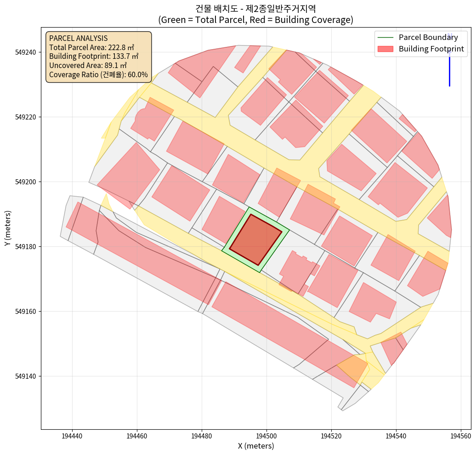Click the 194560 x-axis tick label
The width and height of the screenshot is (476, 455).
tap(460, 435)
